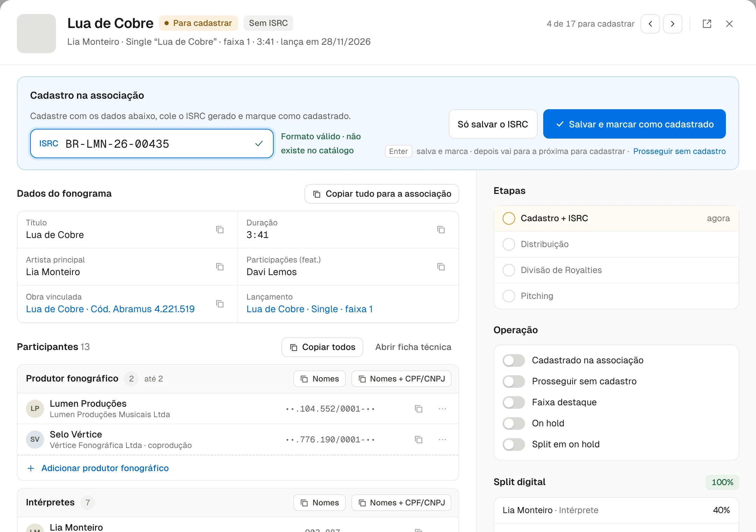This screenshot has width=756, height=532.
Task: Copy Nomes + CPF/CNPJ of Intérpretes
Action: click(401, 503)
